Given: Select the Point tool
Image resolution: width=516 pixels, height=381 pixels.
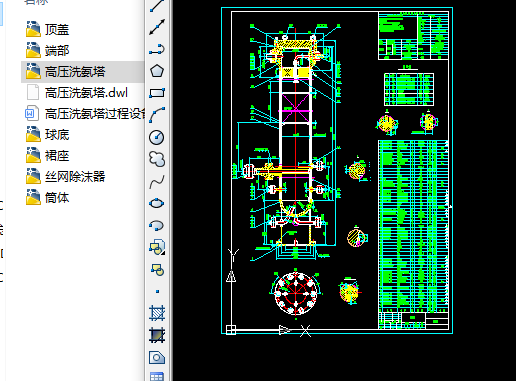Looking at the screenshot, I should click(x=157, y=291).
